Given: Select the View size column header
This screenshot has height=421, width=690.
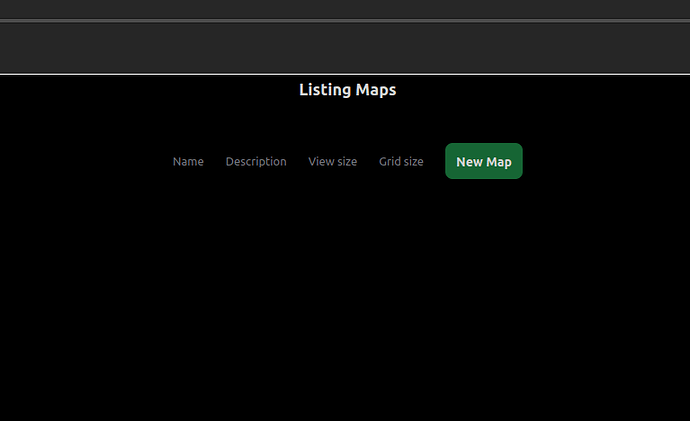Looking at the screenshot, I should [332, 161].
